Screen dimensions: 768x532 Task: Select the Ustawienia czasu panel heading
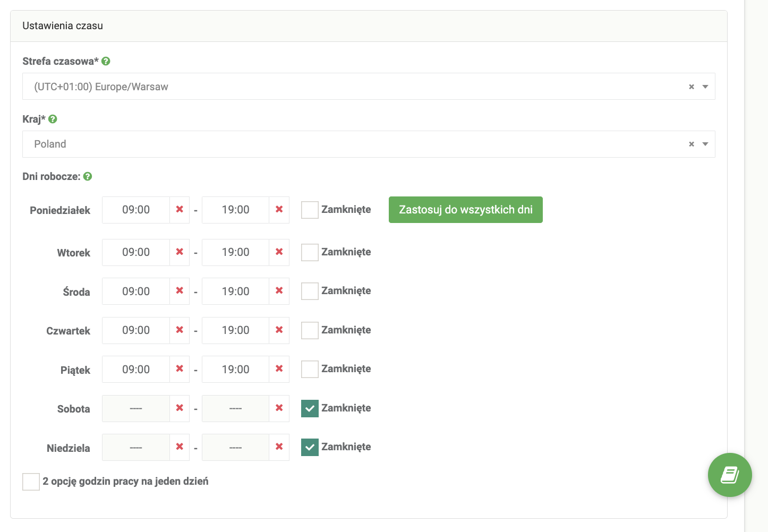coord(63,25)
